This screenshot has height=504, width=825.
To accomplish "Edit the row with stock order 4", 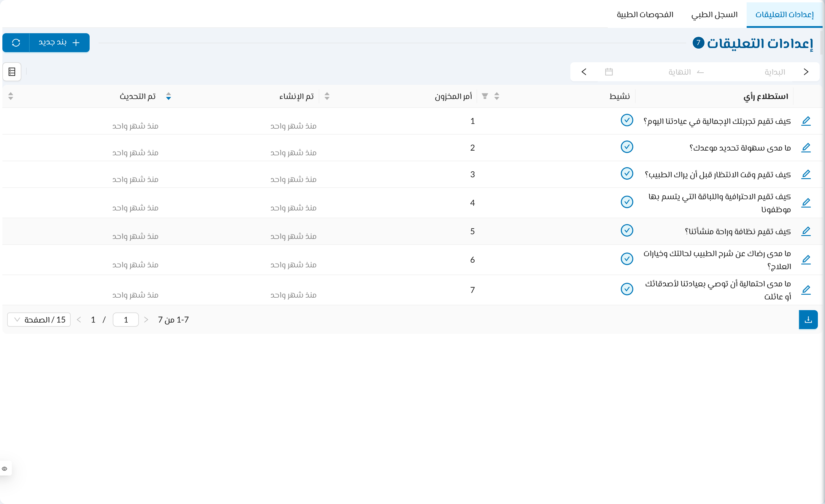I will [x=806, y=203].
